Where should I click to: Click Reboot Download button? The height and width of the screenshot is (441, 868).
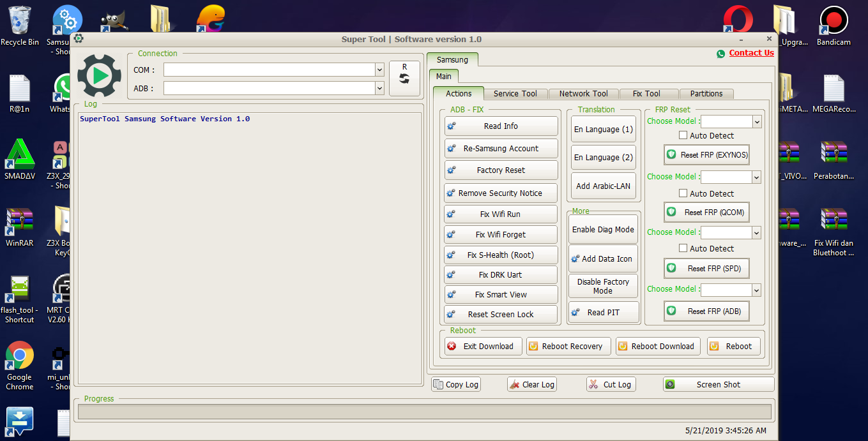[658, 347]
